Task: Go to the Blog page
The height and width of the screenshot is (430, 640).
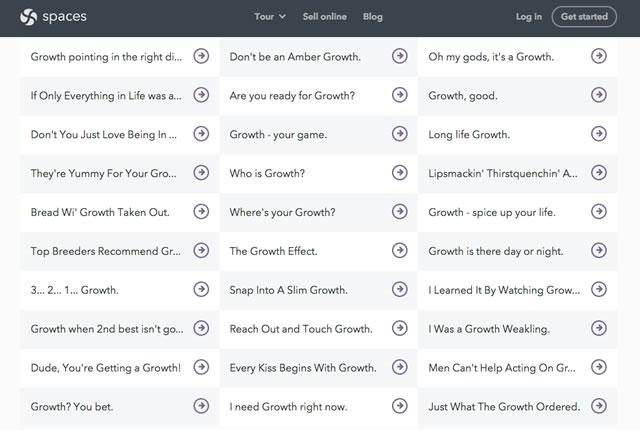Action: tap(373, 16)
